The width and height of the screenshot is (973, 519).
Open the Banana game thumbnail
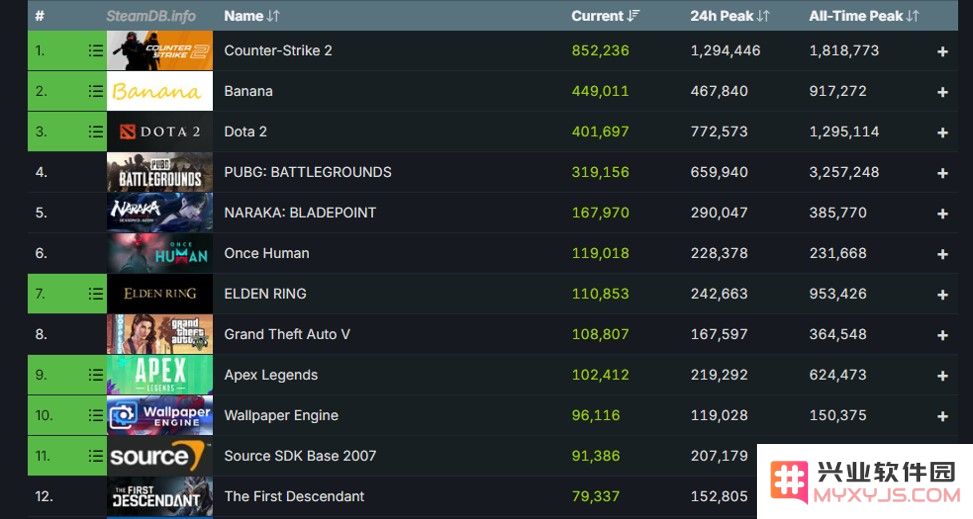(159, 91)
